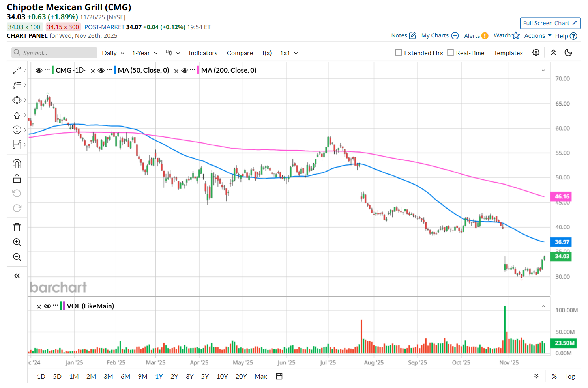Zoom in on the chart
The image size is (588, 388).
click(17, 242)
